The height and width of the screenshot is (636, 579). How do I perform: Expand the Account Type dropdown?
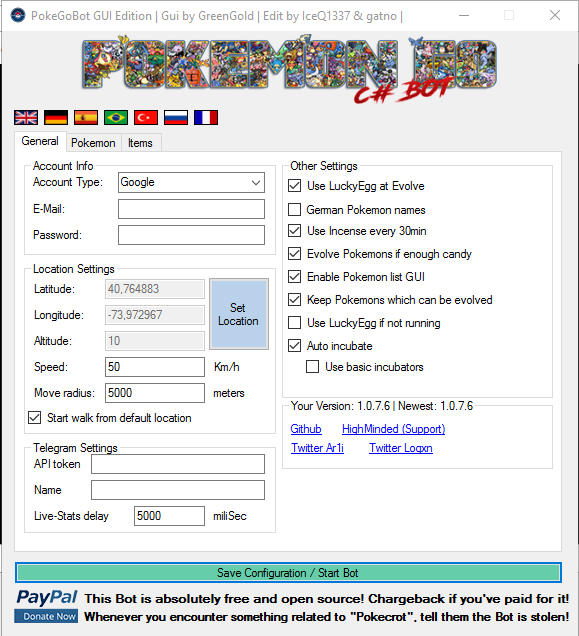(x=192, y=183)
